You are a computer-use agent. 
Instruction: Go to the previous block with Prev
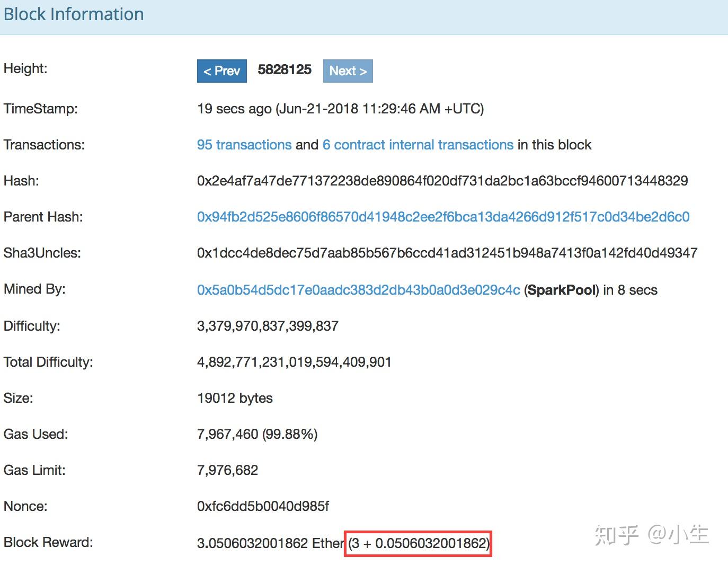[221, 71]
